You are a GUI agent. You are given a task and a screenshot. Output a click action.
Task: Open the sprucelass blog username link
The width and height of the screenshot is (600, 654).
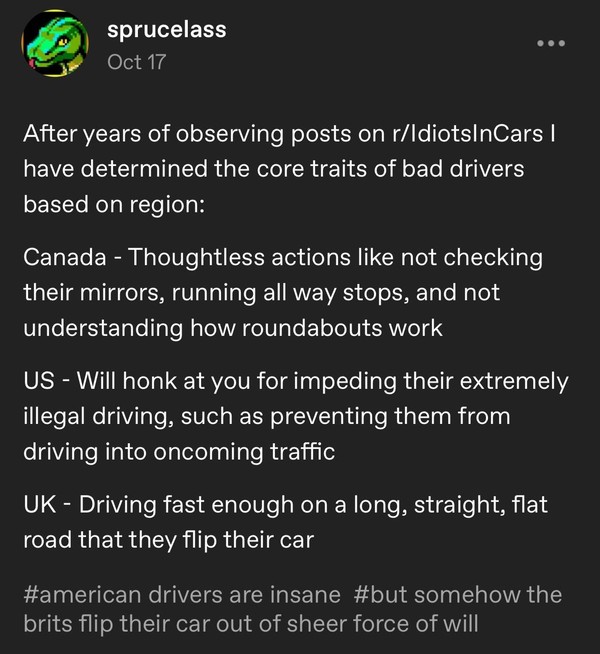166,30
